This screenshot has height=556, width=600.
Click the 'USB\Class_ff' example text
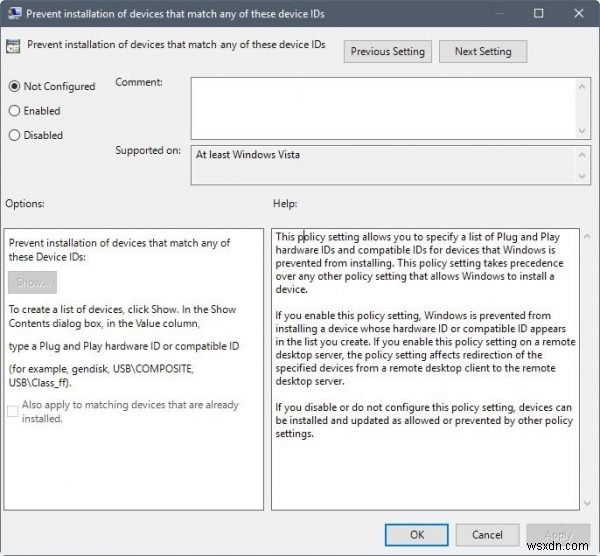pyautogui.click(x=39, y=383)
